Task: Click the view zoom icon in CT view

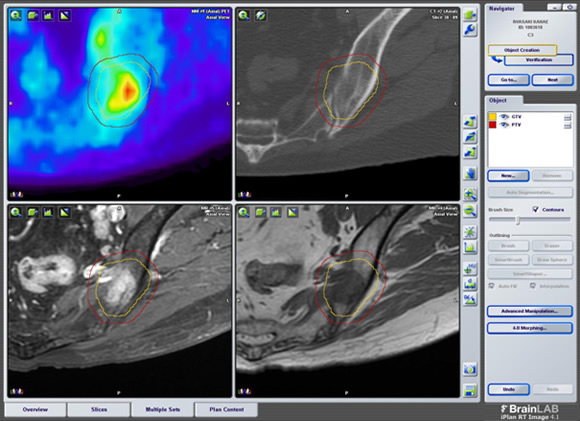Action: coord(244,16)
